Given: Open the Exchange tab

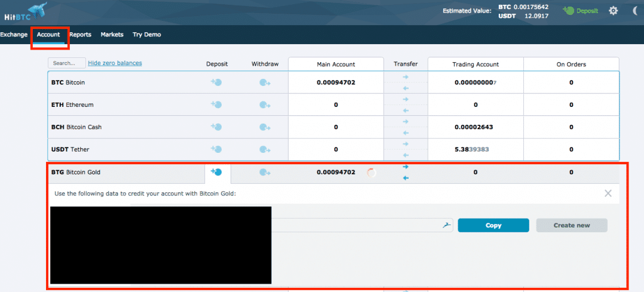Looking at the screenshot, I should pyautogui.click(x=14, y=35).
